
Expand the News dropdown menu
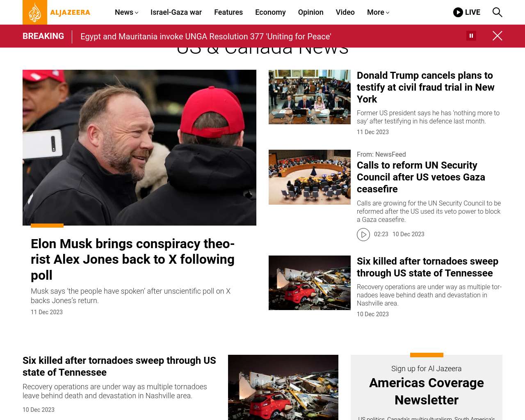pyautogui.click(x=126, y=12)
